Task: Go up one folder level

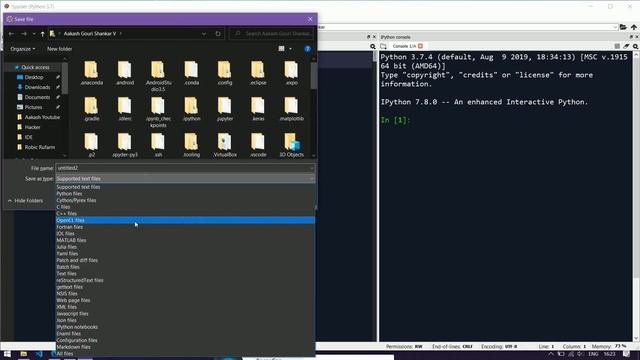Action: [42, 33]
